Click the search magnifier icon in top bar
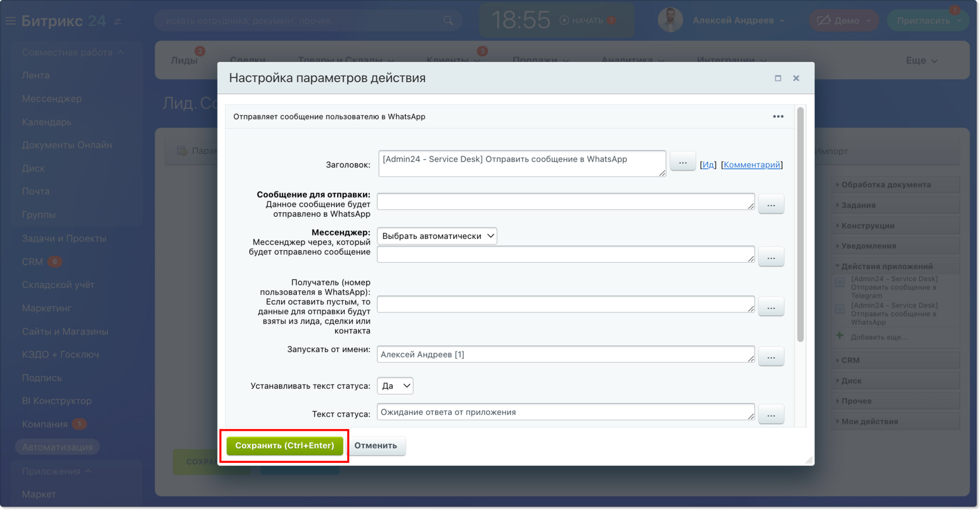This screenshot has width=980, height=510. 448,20
